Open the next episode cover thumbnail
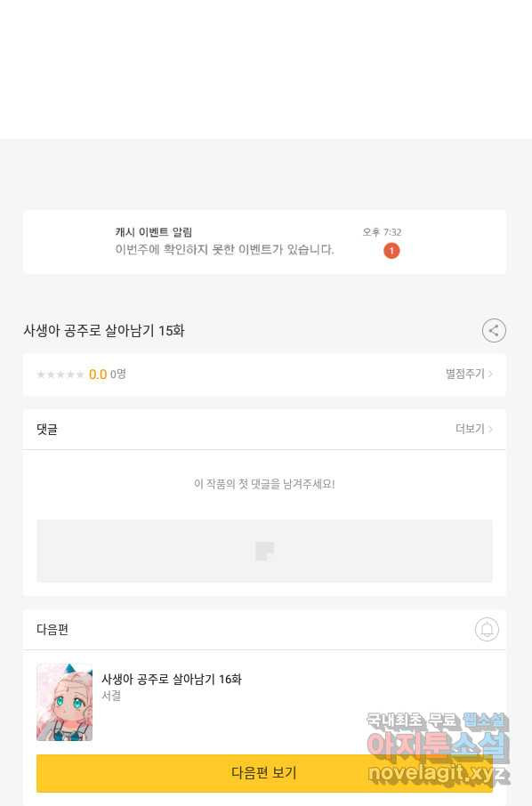Viewport: 532px width, 806px height. coord(64,702)
